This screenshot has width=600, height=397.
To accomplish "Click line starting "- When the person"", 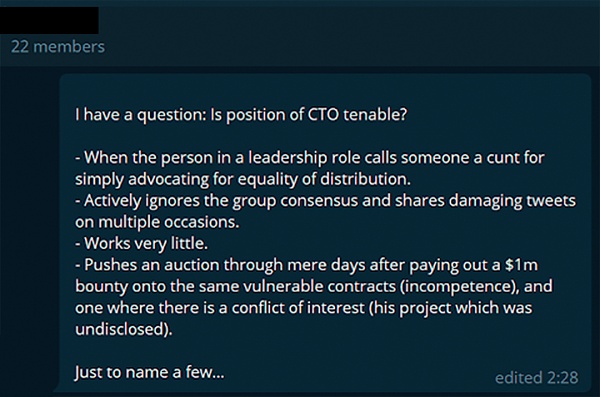I will click(x=310, y=157).
